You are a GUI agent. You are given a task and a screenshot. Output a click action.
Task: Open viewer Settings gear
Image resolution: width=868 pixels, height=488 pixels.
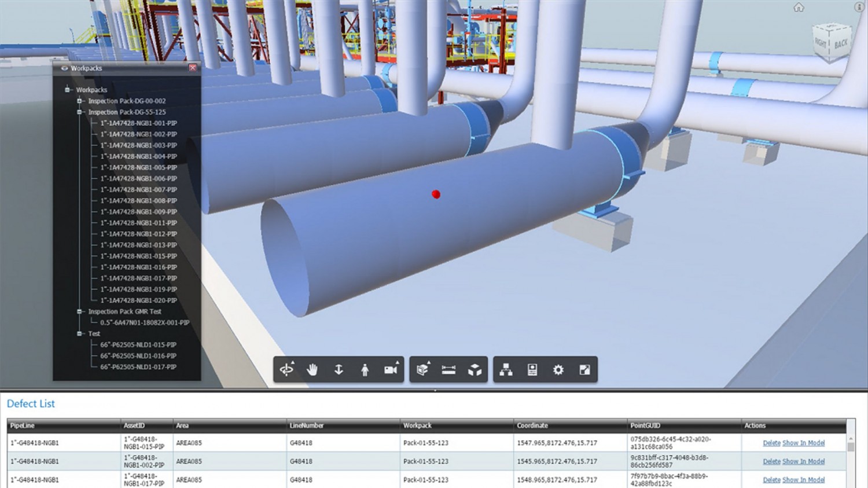[x=558, y=369]
